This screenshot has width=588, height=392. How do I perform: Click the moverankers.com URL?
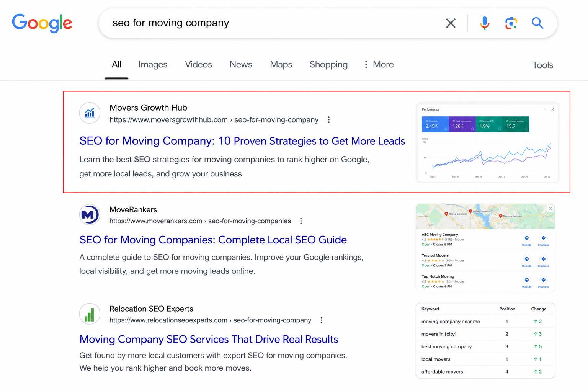200,221
